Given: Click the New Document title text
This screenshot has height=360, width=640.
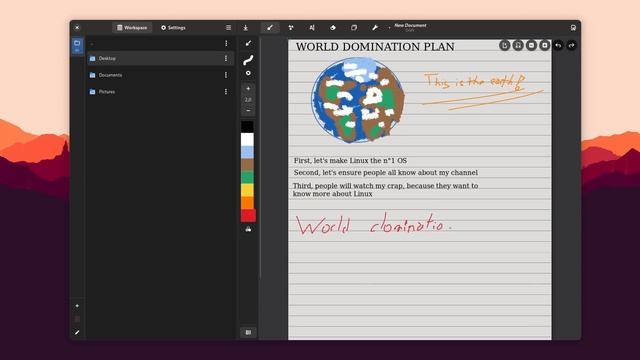Looking at the screenshot, I should point(410,25).
